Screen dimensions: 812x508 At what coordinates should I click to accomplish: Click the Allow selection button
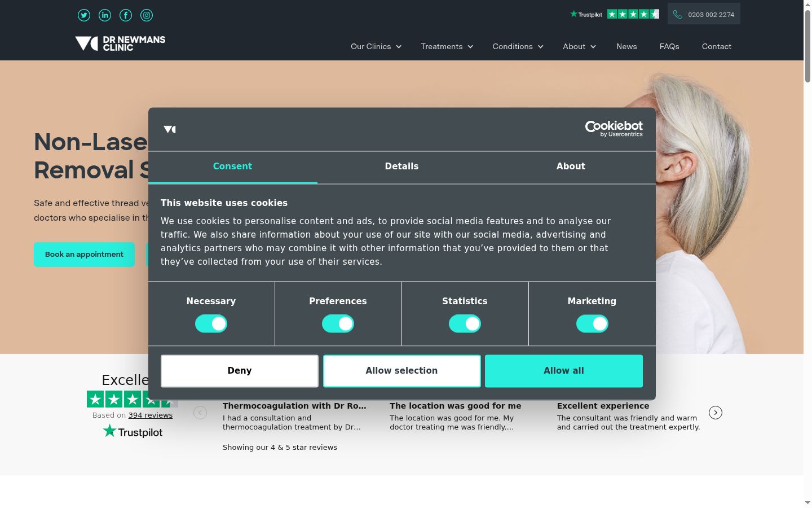(x=401, y=371)
